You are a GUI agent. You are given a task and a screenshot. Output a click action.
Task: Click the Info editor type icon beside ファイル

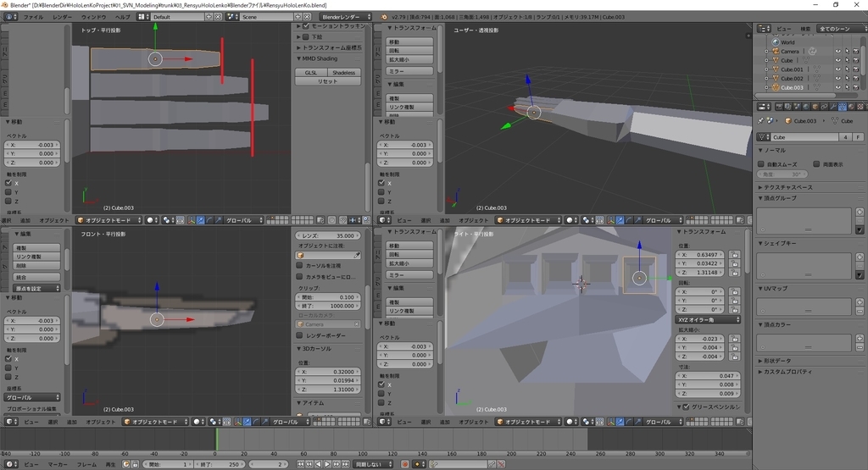pyautogui.click(x=9, y=17)
